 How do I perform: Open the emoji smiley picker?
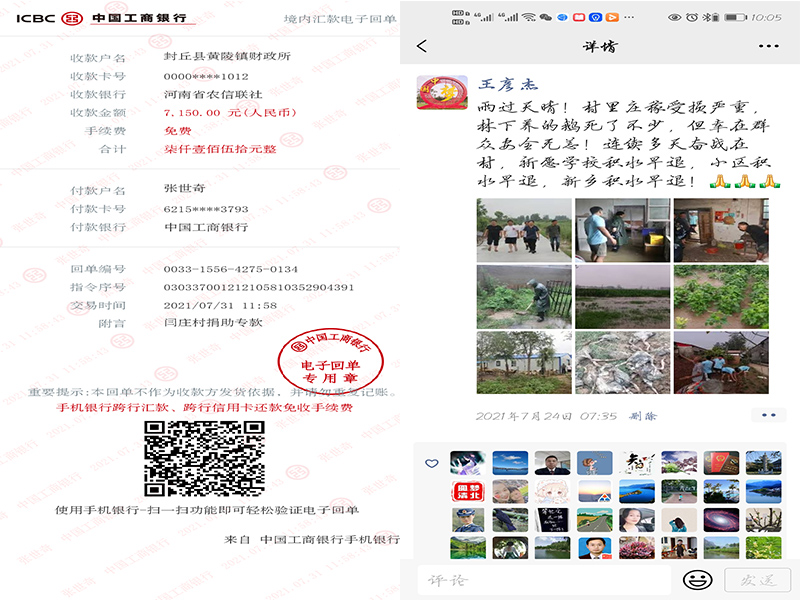click(697, 580)
